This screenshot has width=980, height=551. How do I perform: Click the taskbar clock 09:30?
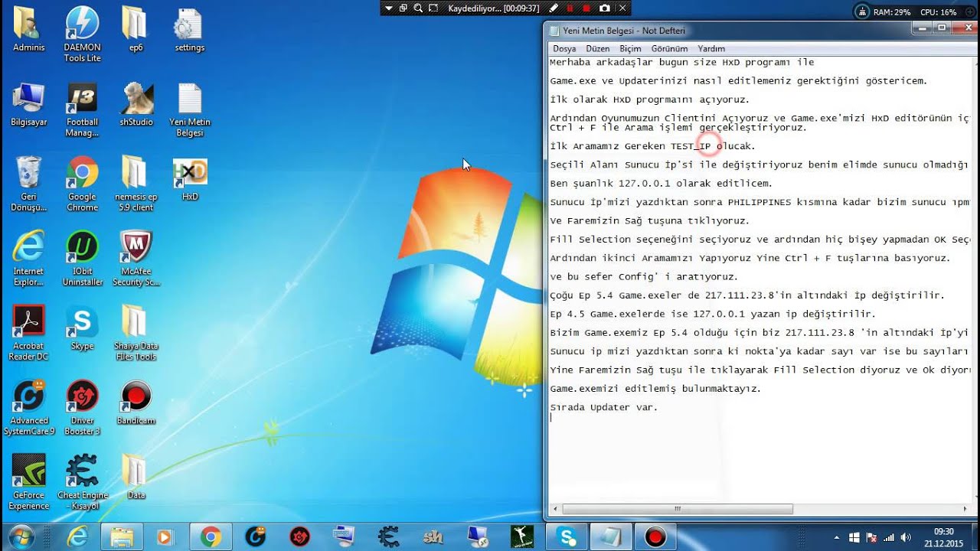[944, 537]
